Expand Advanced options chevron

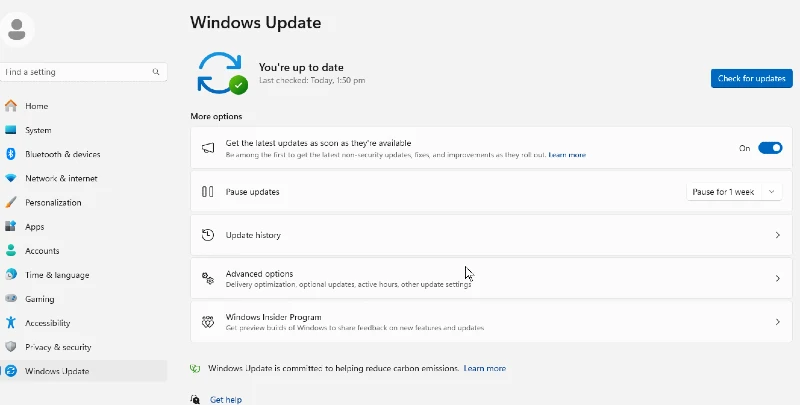[778, 279]
